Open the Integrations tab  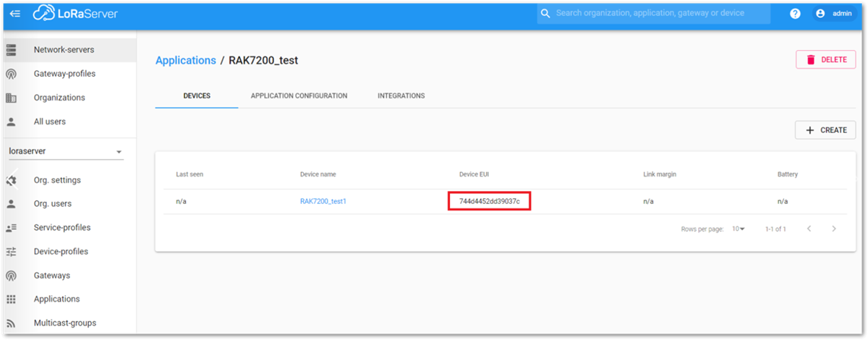[401, 95]
